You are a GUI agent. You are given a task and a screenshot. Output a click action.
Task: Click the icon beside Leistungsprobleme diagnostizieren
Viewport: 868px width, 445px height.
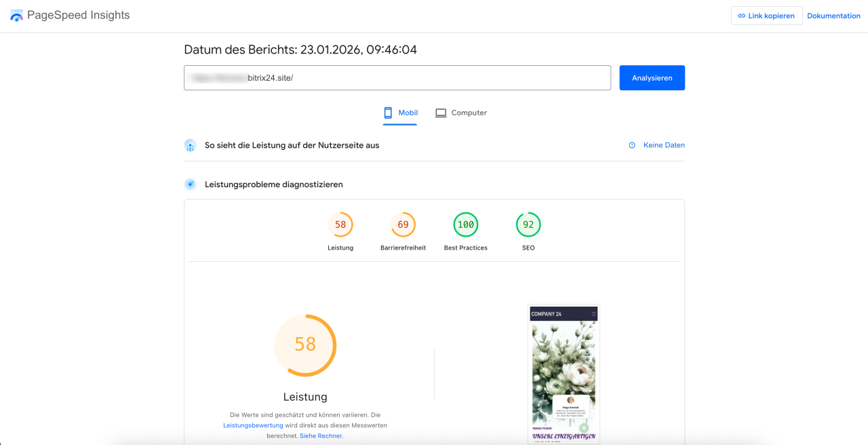[191, 185]
